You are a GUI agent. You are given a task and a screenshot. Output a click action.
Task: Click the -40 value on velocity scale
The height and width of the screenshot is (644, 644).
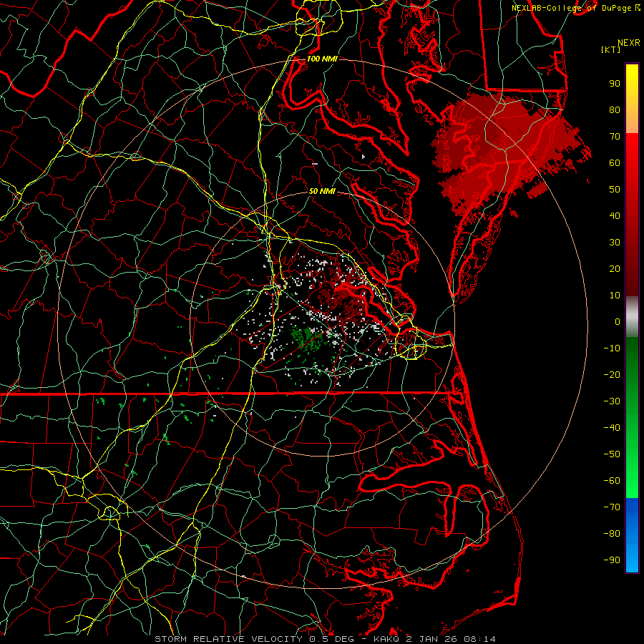(x=612, y=428)
